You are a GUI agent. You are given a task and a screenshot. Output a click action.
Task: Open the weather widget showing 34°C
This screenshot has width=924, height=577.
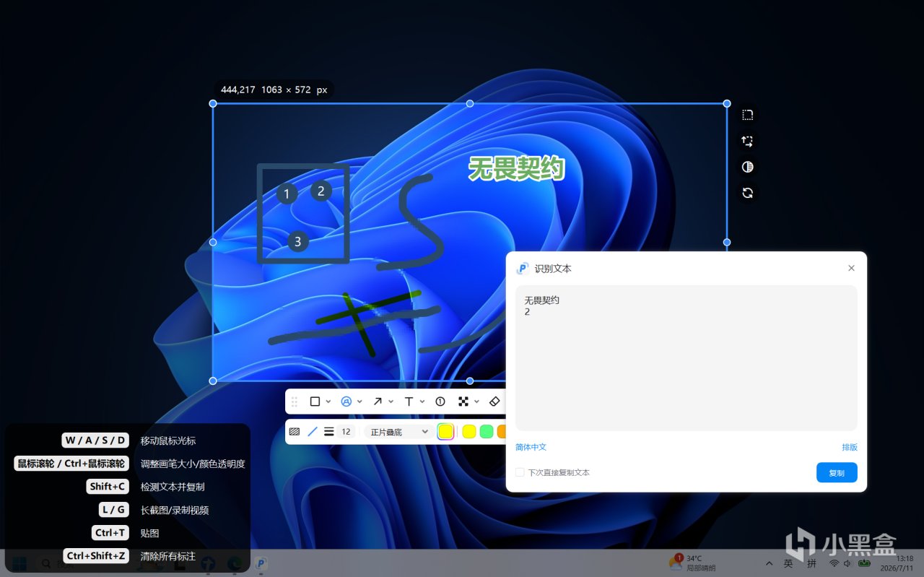[x=692, y=563]
